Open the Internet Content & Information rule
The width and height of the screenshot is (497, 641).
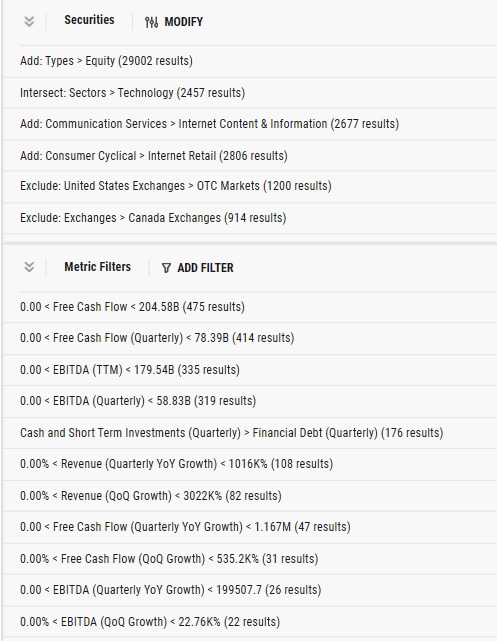click(250, 124)
